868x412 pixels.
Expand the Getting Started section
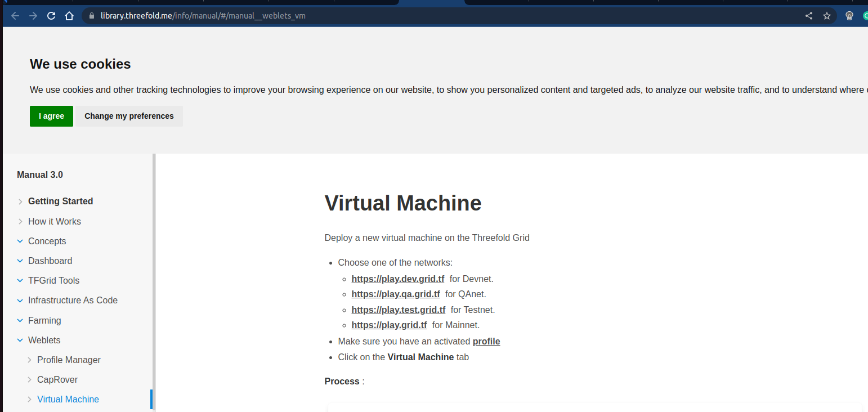coord(60,201)
